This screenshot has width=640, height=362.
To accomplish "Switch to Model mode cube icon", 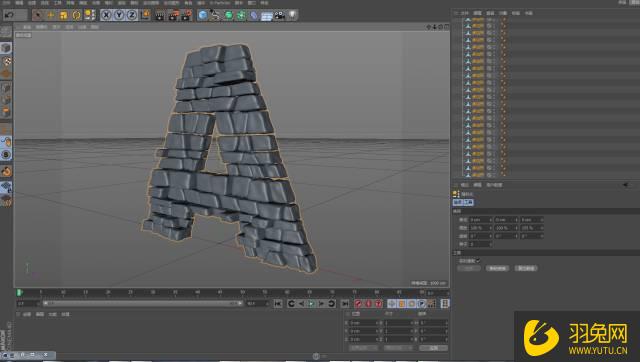I will pyautogui.click(x=6, y=48).
